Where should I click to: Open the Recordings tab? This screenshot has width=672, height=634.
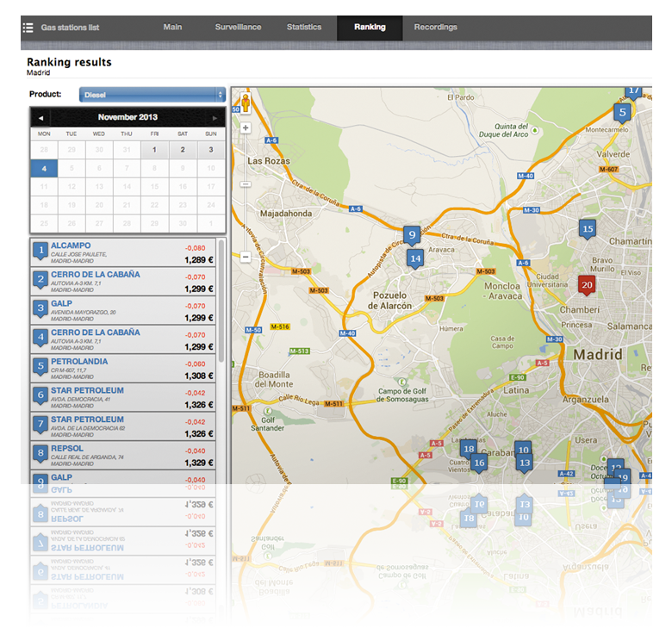pos(435,27)
